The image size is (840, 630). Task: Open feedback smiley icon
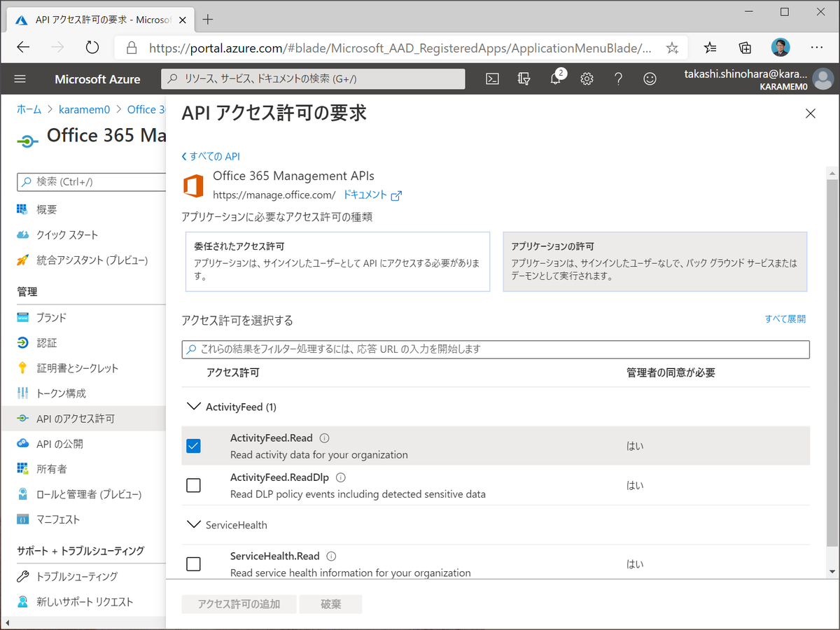point(650,79)
